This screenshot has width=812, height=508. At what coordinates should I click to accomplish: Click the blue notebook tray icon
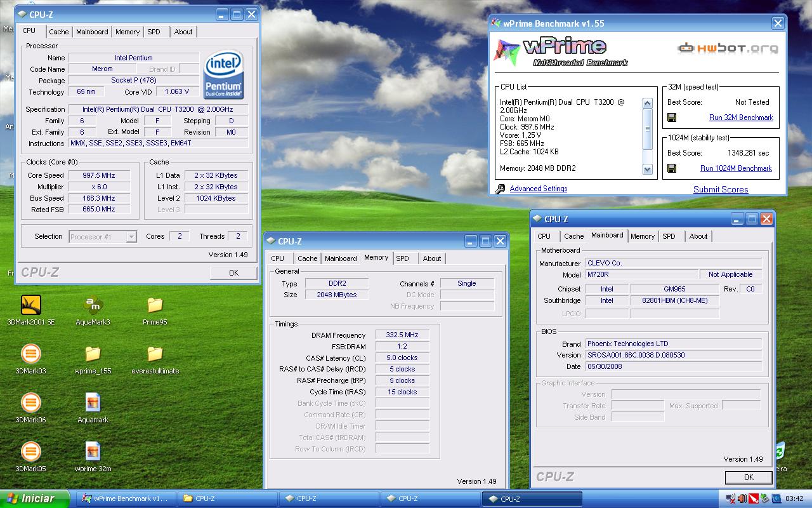pyautogui.click(x=775, y=498)
